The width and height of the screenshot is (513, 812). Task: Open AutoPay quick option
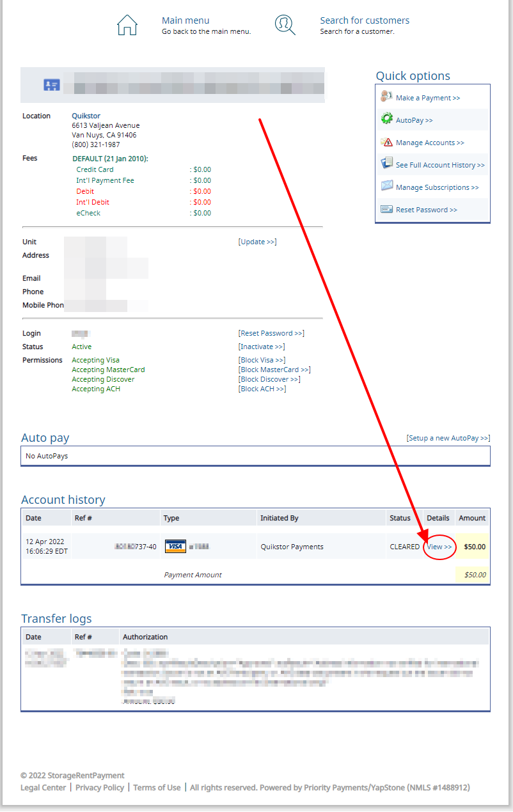pos(414,120)
